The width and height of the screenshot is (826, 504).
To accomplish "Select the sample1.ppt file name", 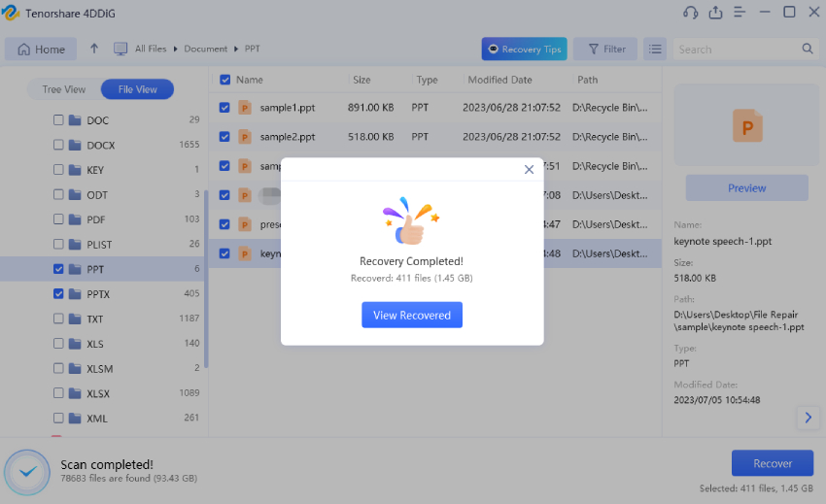I will click(x=288, y=108).
